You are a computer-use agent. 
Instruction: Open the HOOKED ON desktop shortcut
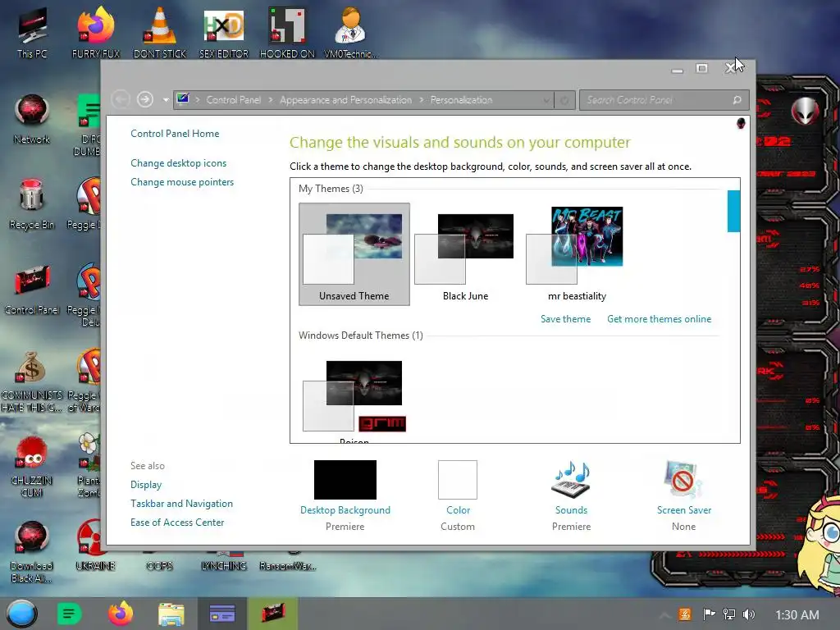pyautogui.click(x=287, y=32)
